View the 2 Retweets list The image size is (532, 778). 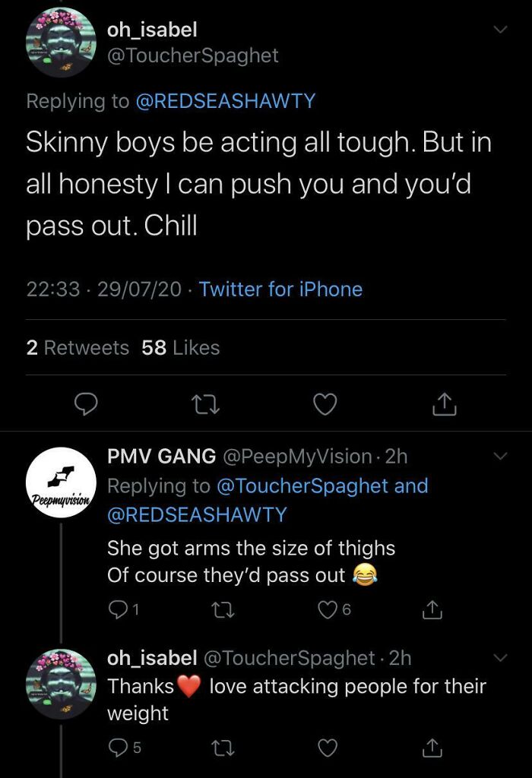pos(78,348)
